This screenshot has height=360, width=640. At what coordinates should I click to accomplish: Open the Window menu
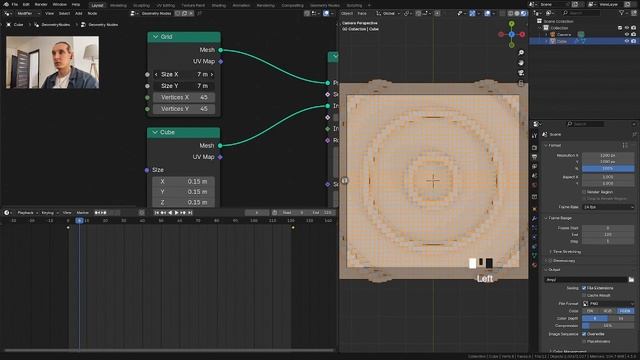point(60,4)
